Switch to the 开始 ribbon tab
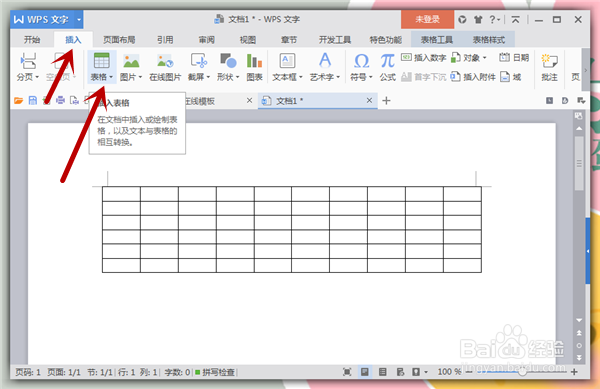The width and height of the screenshot is (600, 389). click(x=32, y=40)
